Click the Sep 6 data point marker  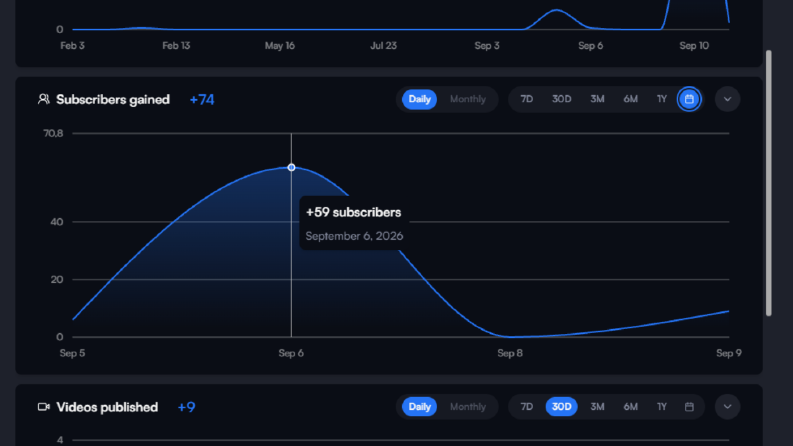coord(291,167)
